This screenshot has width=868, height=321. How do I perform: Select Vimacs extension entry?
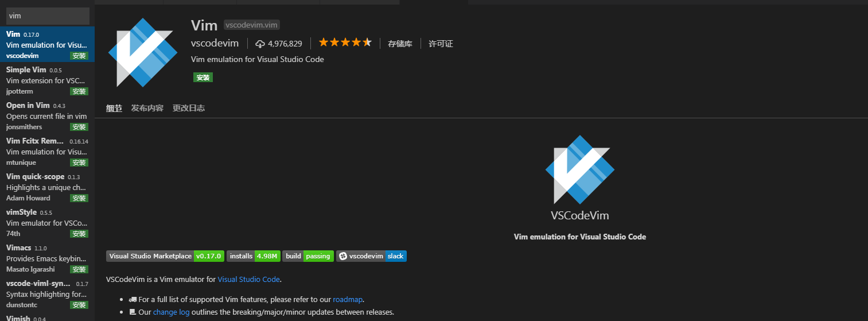point(47,258)
